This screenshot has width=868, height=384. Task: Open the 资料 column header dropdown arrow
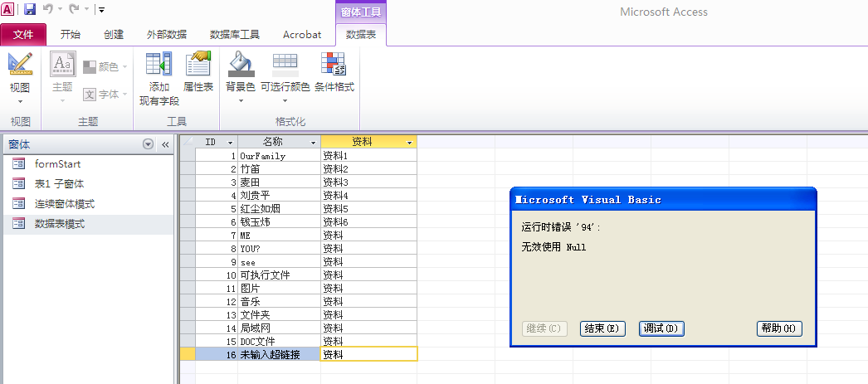[409, 143]
